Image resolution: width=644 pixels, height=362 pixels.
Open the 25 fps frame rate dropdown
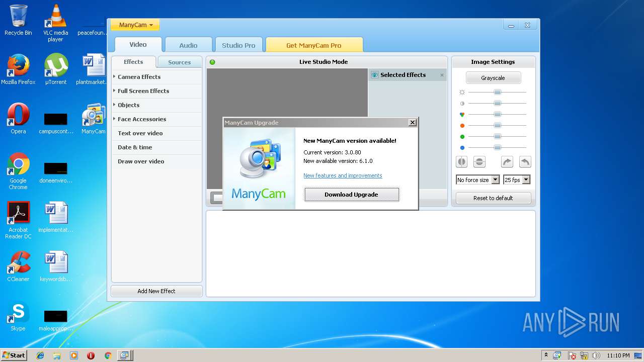pyautogui.click(x=517, y=179)
